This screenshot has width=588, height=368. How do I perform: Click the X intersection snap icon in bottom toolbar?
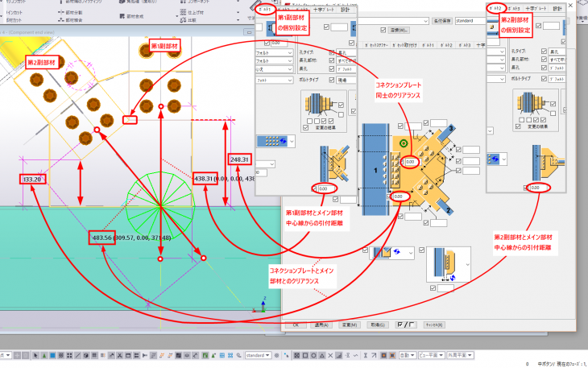330,355
